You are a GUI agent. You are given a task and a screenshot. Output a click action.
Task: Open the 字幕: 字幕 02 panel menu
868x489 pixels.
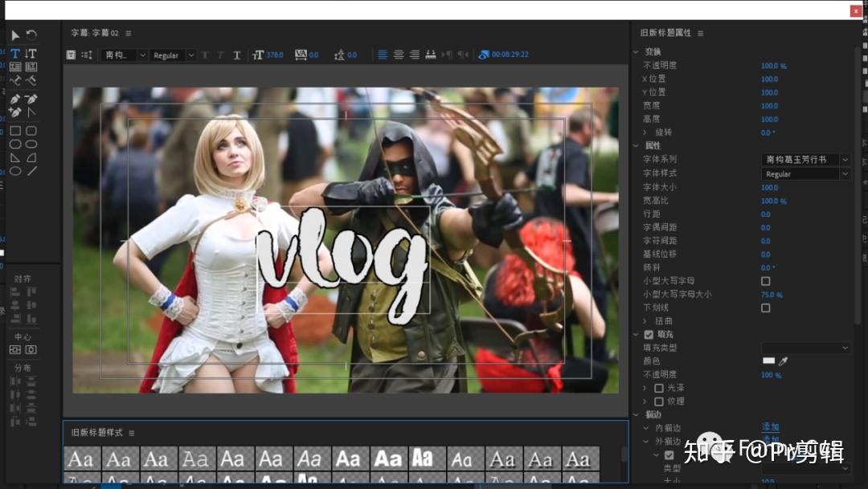[129, 33]
